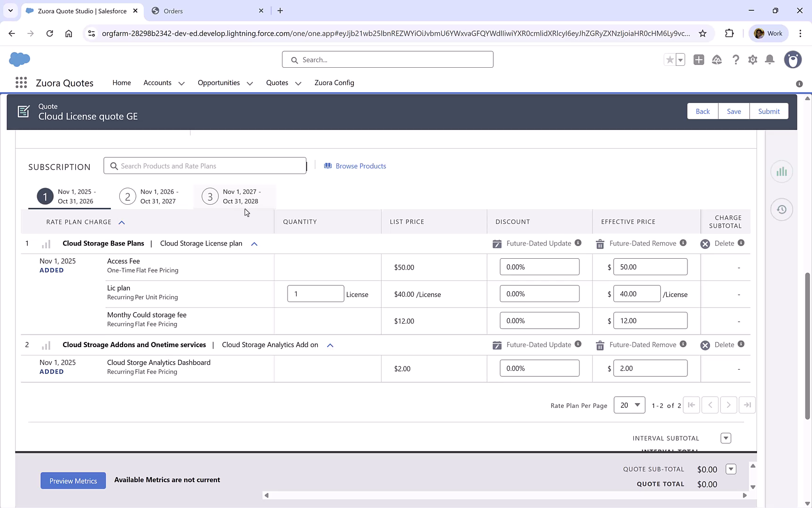Open quote version history icon on right sidebar
Viewport: 812px width, 508px height.
(x=781, y=209)
